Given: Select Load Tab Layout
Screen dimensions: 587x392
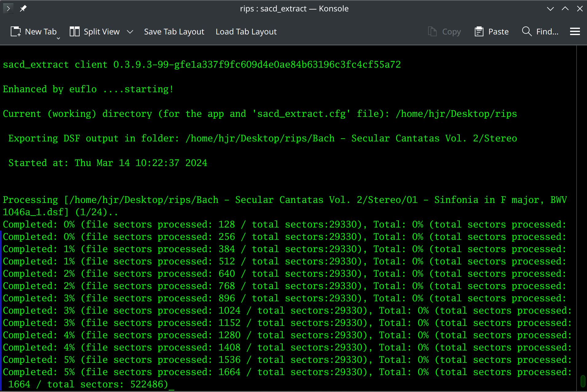Looking at the screenshot, I should point(246,31).
